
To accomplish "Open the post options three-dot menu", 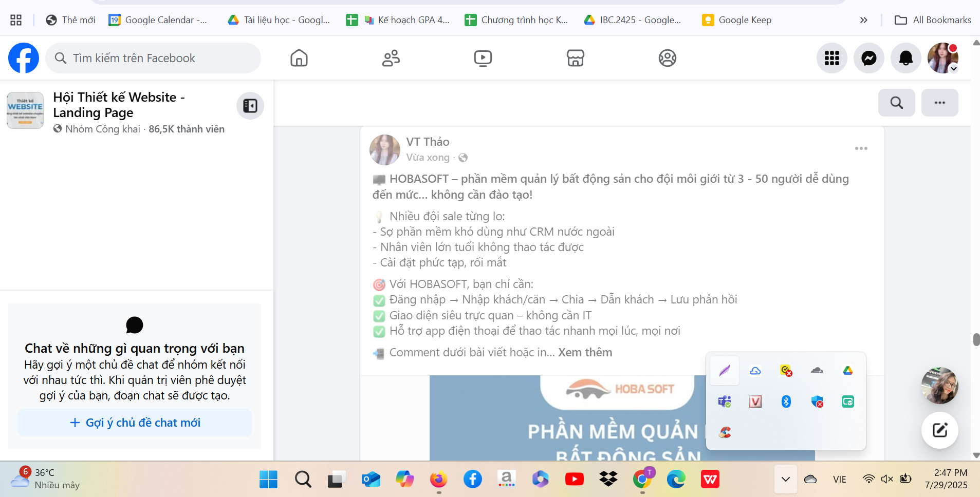I will pyautogui.click(x=861, y=148).
